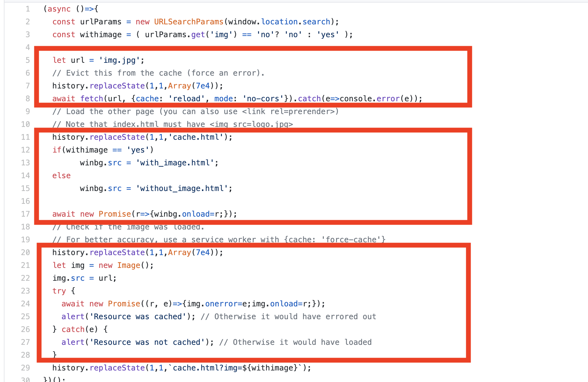Click the 'Evict this from the cache' comment

coord(158,73)
